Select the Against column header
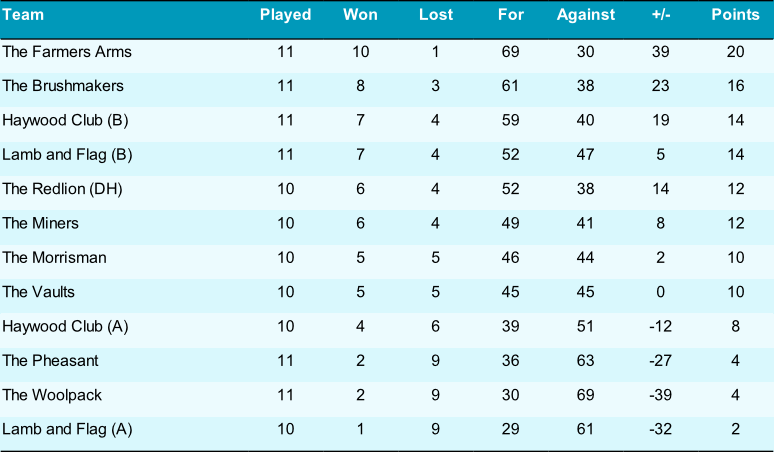 pyautogui.click(x=585, y=15)
